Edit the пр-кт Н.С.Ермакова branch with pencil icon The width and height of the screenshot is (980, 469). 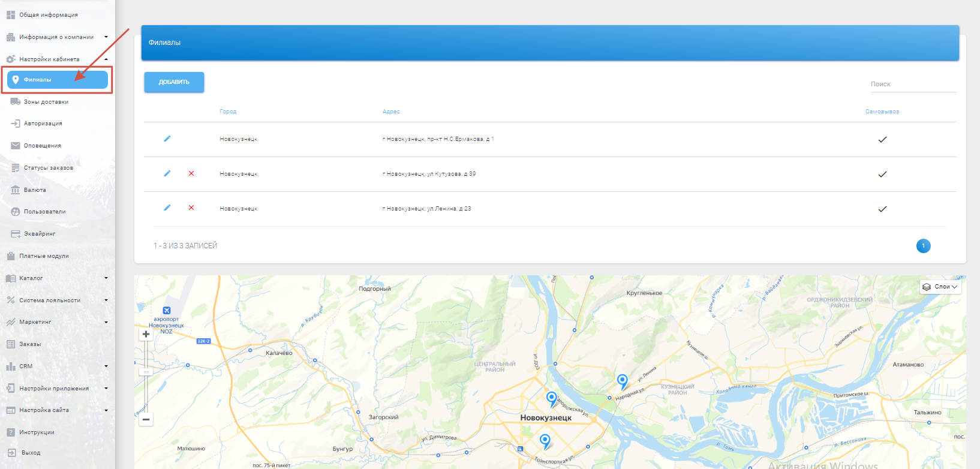167,139
